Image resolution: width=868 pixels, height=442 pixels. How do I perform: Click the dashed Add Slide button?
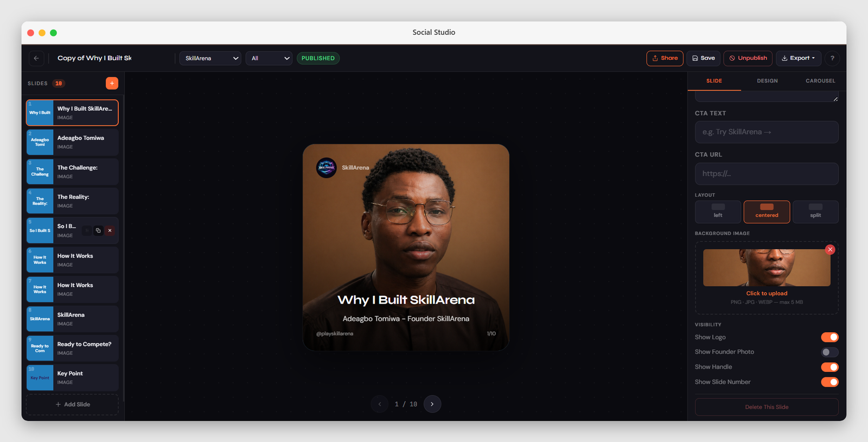[x=73, y=405]
